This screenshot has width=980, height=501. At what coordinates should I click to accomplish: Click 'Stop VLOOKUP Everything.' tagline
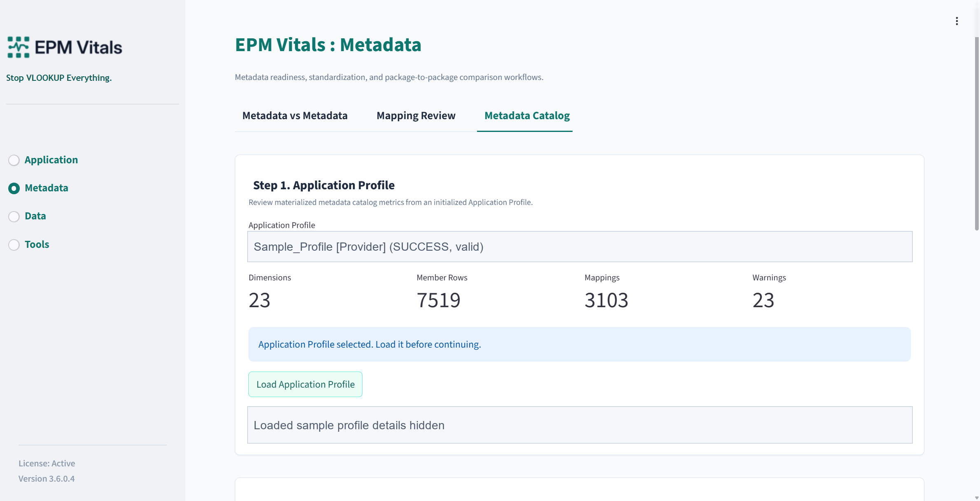click(59, 78)
